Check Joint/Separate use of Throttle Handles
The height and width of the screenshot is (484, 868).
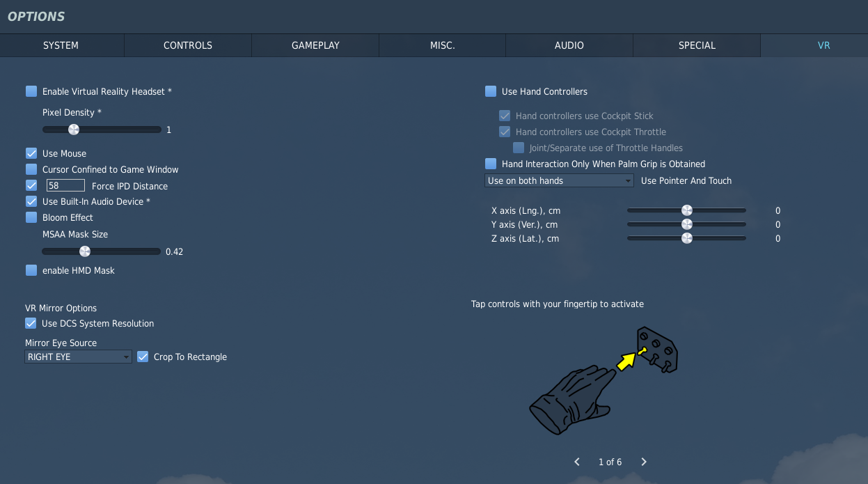pyautogui.click(x=519, y=148)
